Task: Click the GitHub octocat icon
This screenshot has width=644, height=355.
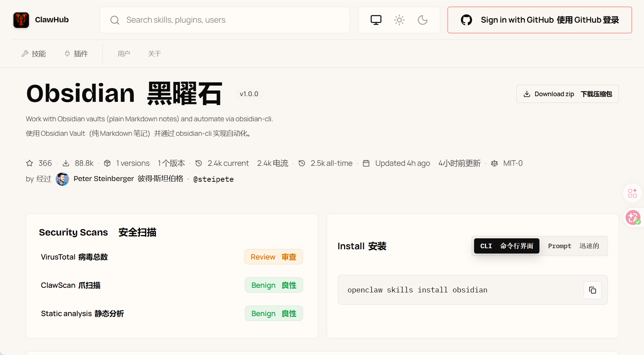Action: [466, 20]
